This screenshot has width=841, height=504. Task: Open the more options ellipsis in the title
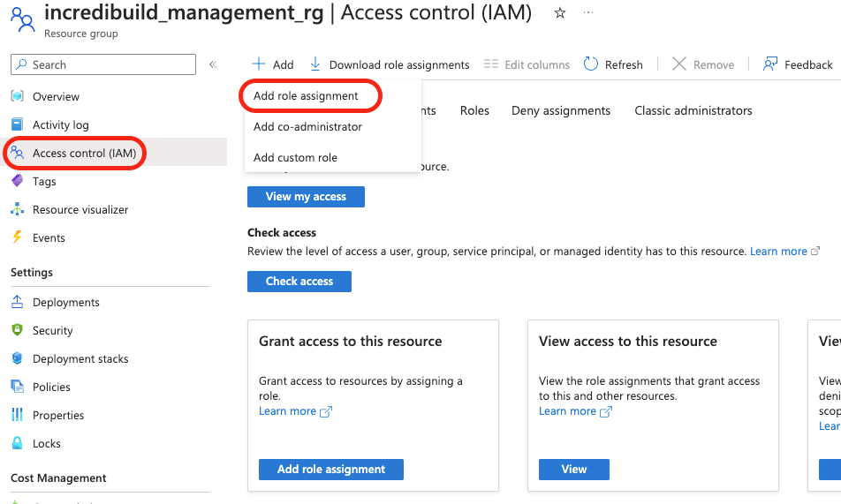[x=588, y=13]
